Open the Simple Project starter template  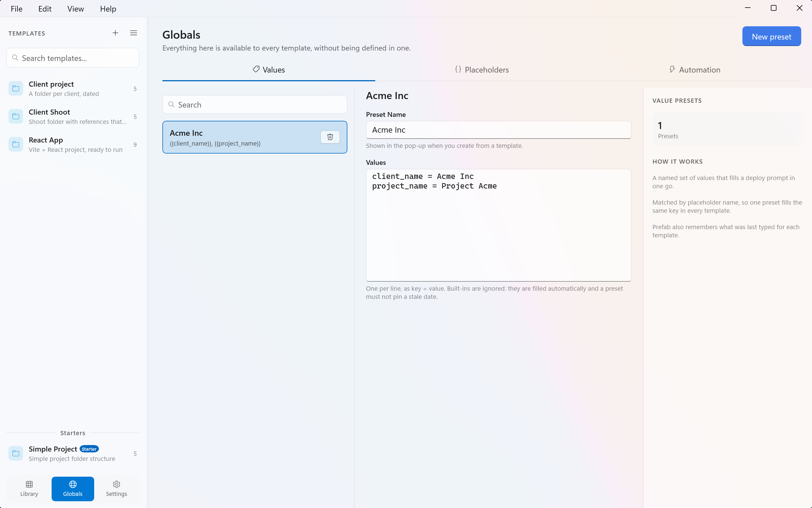pyautogui.click(x=73, y=453)
